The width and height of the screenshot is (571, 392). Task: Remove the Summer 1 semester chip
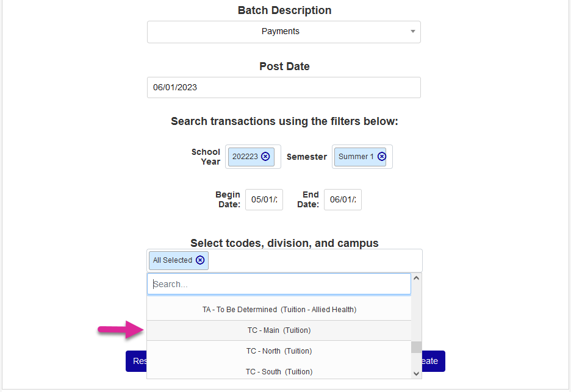382,157
